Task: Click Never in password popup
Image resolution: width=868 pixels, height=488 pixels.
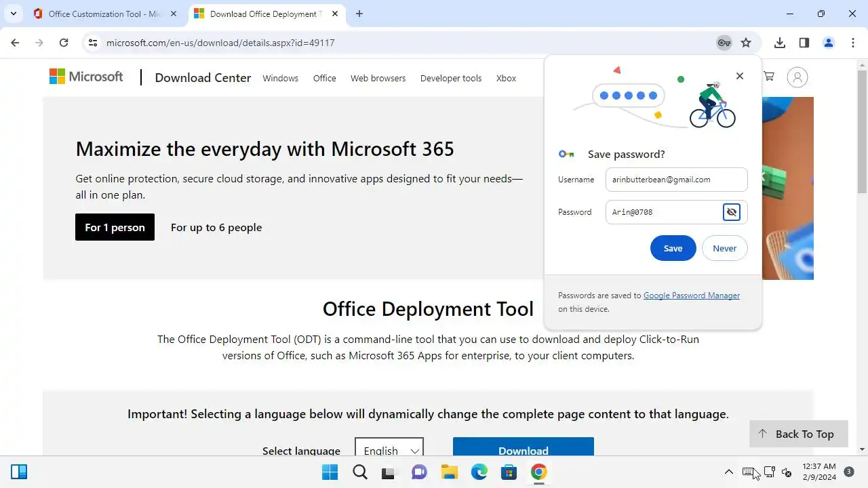Action: coord(724,248)
